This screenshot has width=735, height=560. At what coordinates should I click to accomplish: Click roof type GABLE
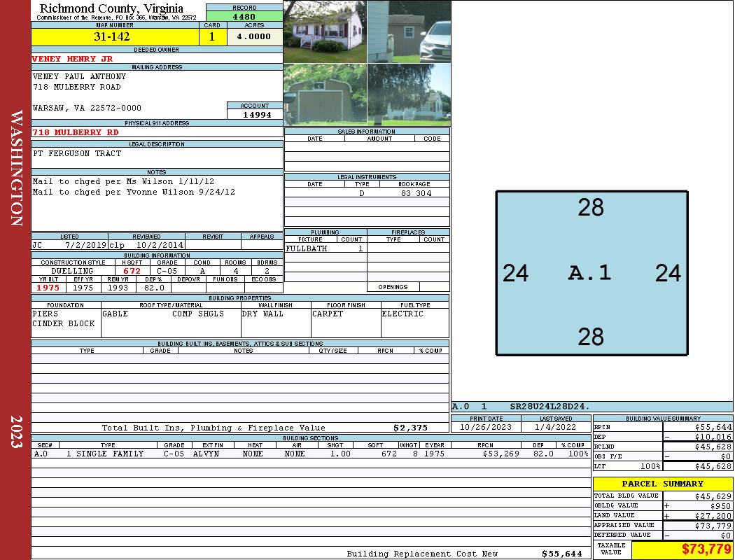(x=115, y=314)
